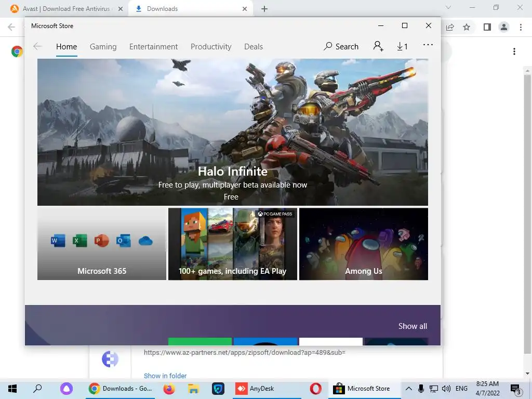Open Chrome three-dot menu

pyautogui.click(x=521, y=27)
